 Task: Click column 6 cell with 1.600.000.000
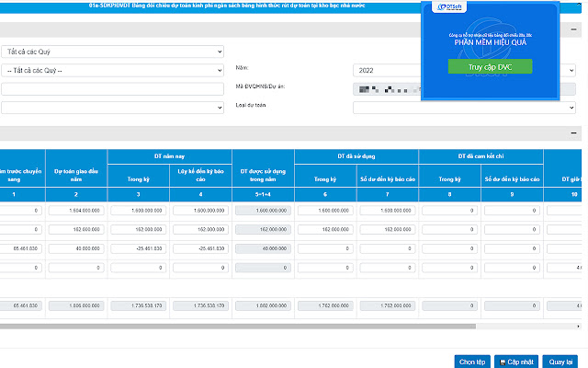tap(325, 211)
